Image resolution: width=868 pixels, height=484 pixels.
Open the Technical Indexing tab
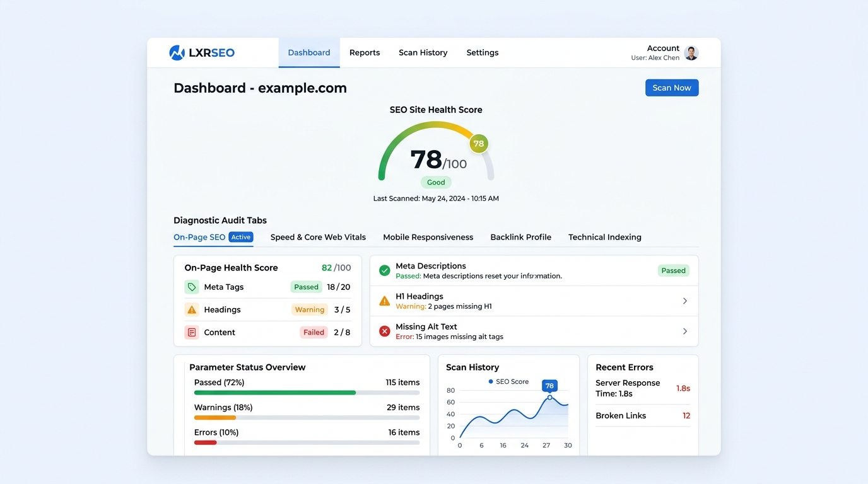click(x=605, y=238)
